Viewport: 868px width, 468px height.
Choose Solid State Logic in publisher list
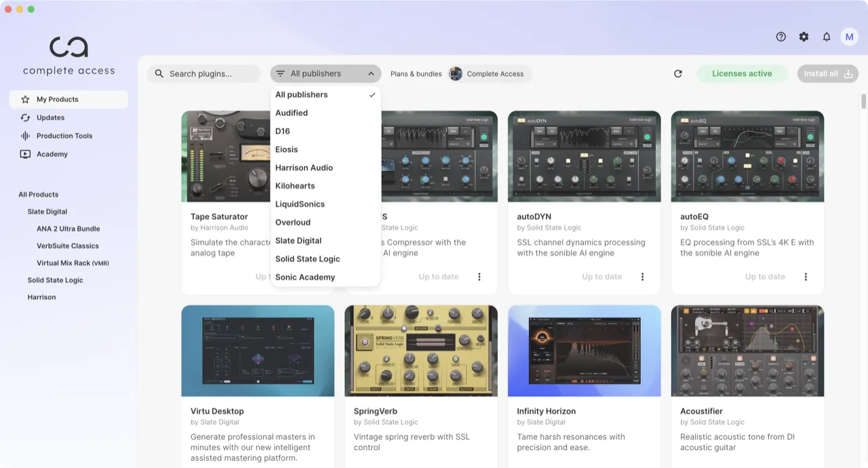(x=307, y=259)
